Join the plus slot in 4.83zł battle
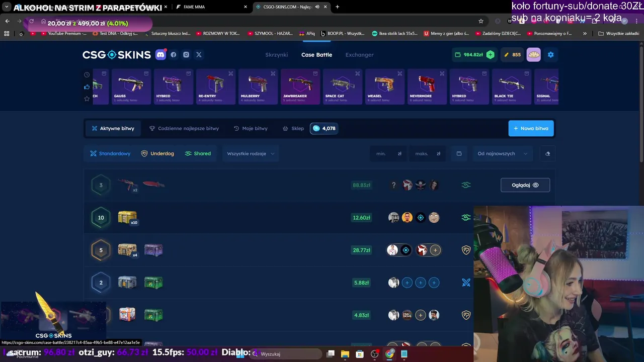 (x=421, y=315)
